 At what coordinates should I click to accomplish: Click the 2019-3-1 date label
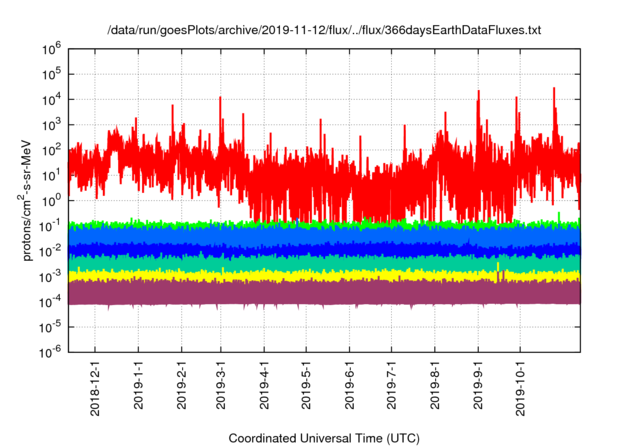(x=220, y=385)
